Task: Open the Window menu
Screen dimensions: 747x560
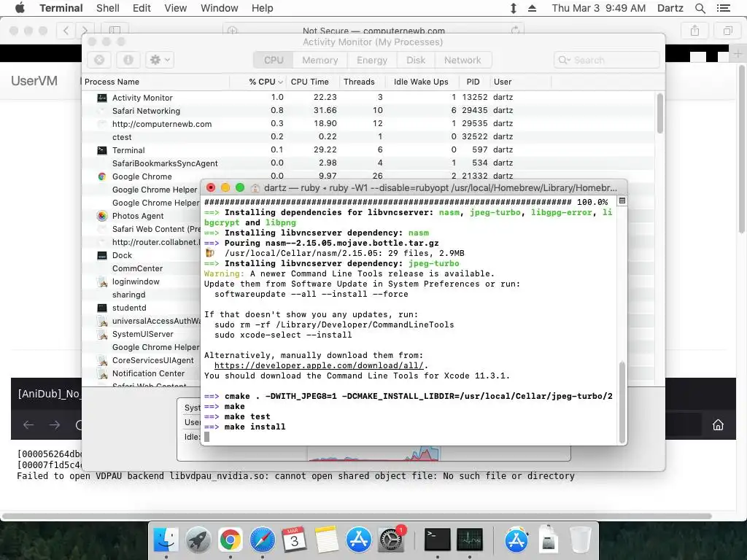Action: [219, 8]
